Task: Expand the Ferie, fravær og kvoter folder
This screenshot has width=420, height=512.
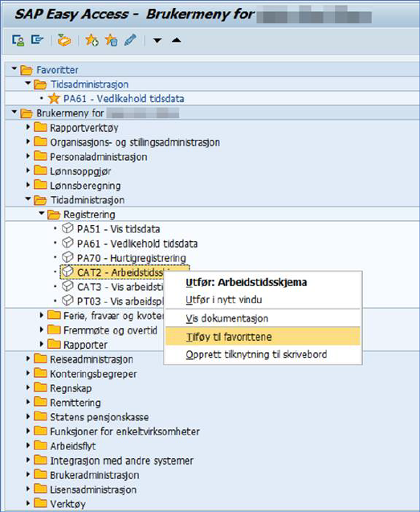Action: click(42, 315)
